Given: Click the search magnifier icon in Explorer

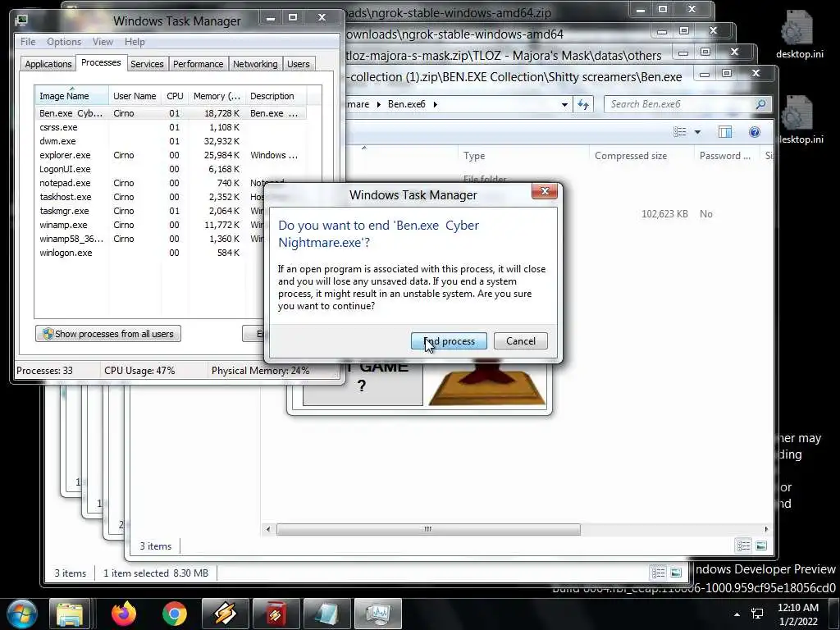Looking at the screenshot, I should coord(760,104).
